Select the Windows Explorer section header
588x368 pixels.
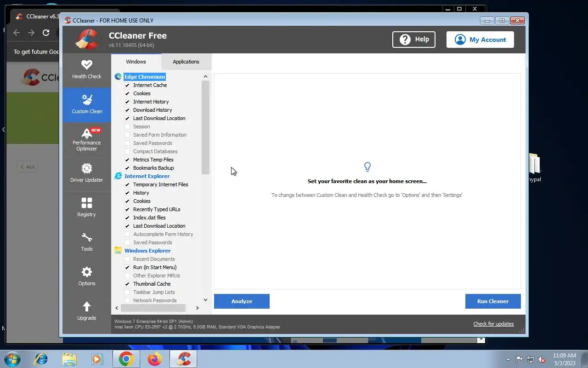(x=147, y=251)
